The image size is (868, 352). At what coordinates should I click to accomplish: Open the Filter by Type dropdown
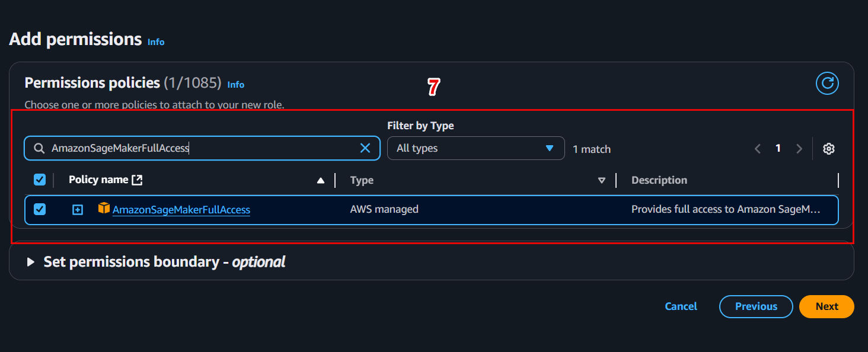(476, 148)
